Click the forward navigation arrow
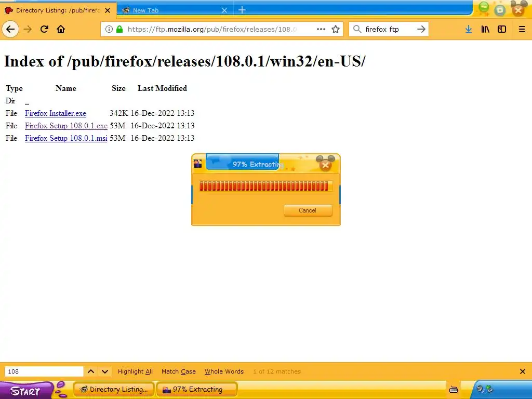This screenshot has height=399, width=532. (28, 29)
